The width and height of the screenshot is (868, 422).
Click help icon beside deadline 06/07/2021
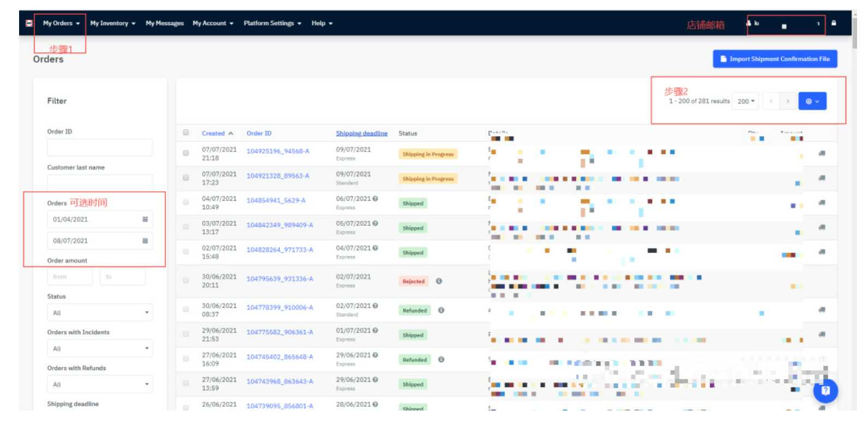point(375,198)
